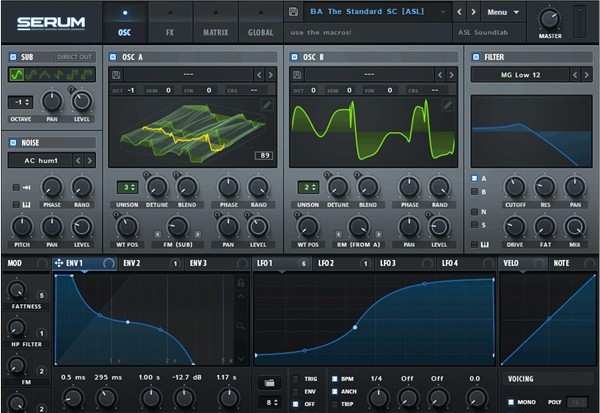Image resolution: width=600 pixels, height=413 pixels.
Task: Enable the MONO voicing checkbox
Action: [510, 402]
